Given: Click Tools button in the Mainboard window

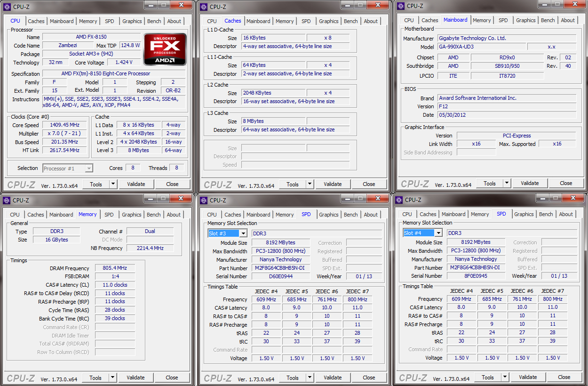Looking at the screenshot, I should [490, 183].
